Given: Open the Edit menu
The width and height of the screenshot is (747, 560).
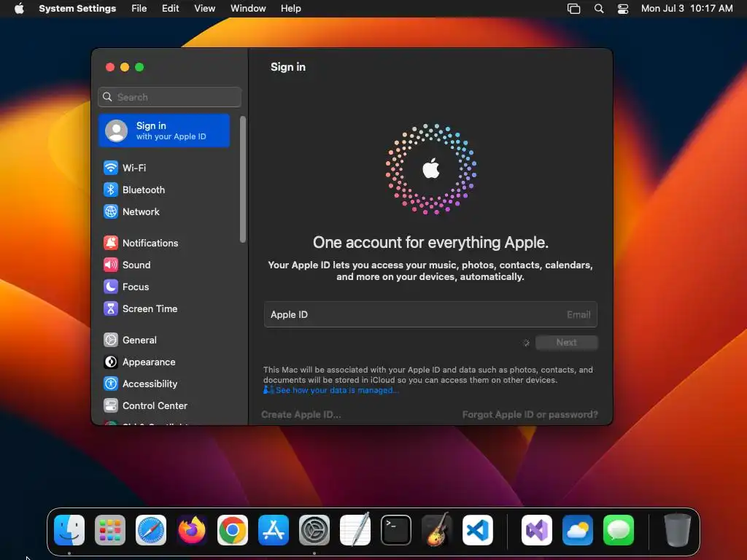Looking at the screenshot, I should pyautogui.click(x=170, y=9).
